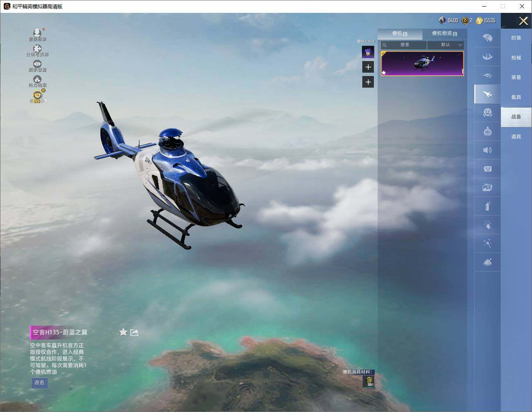Select the speaker voice category icon
The width and height of the screenshot is (532, 412).
[x=488, y=150]
